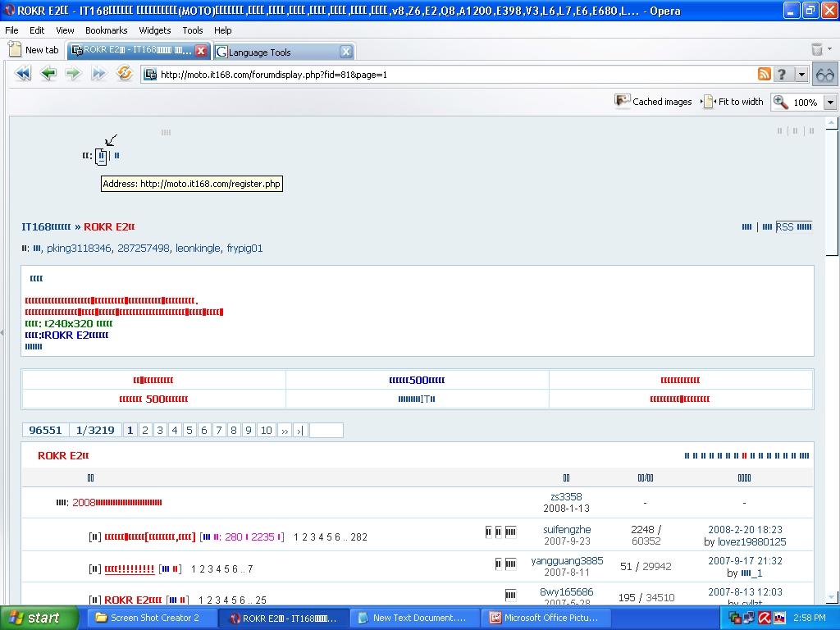Click the register.php link icon on the page
840x630 pixels.
pyautogui.click(x=101, y=157)
